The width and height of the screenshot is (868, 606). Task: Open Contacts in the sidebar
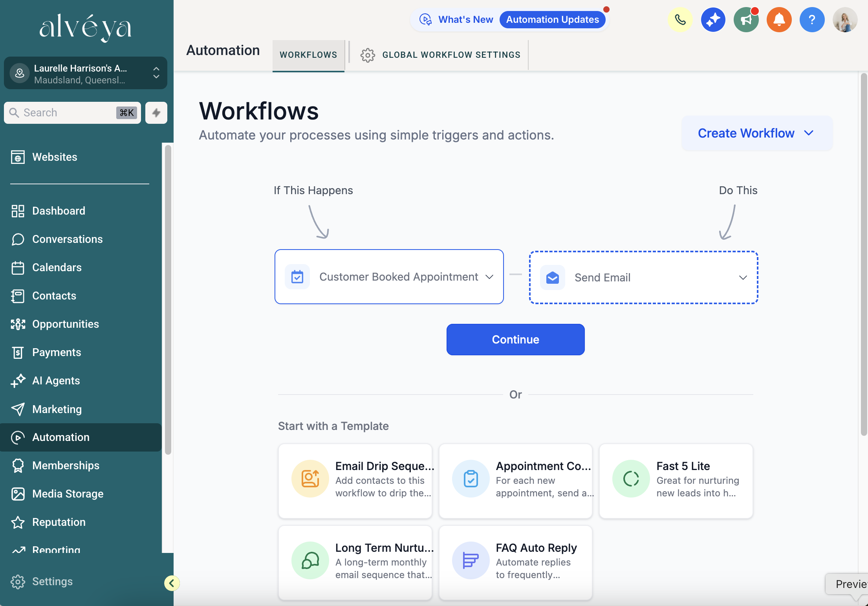coord(81,296)
